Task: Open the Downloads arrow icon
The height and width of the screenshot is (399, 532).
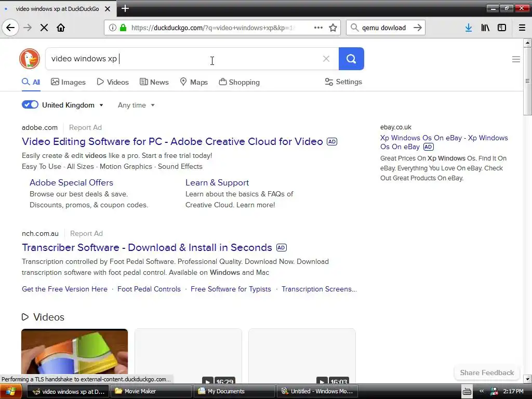Action: (x=469, y=28)
